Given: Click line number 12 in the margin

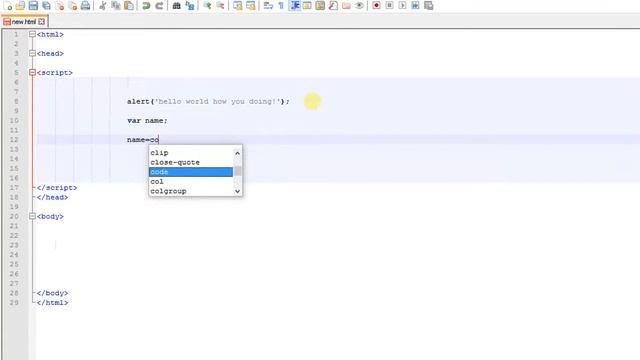Looking at the screenshot, I should 14,140.
